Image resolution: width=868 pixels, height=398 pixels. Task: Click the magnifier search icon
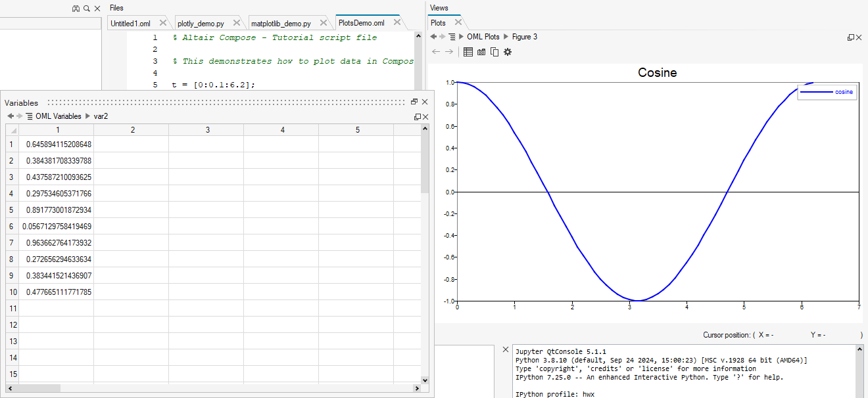[87, 9]
